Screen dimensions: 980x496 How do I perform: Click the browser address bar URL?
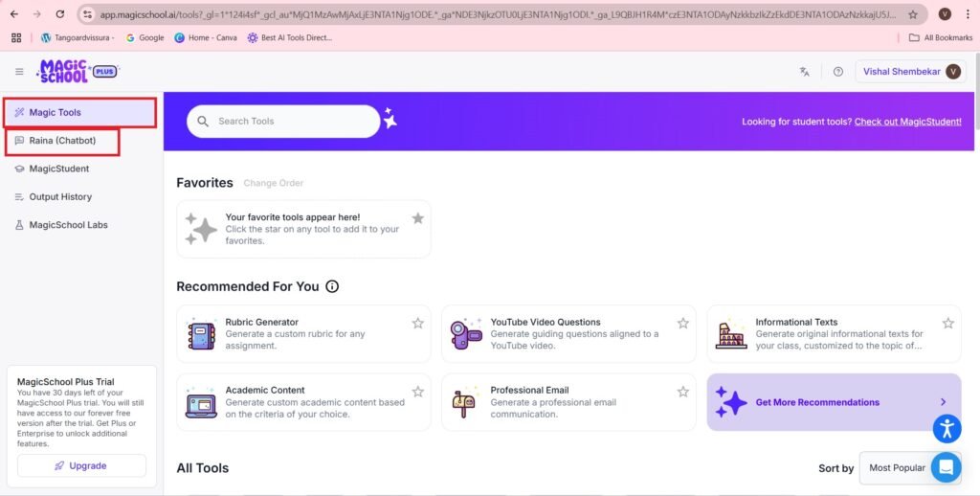pos(497,13)
